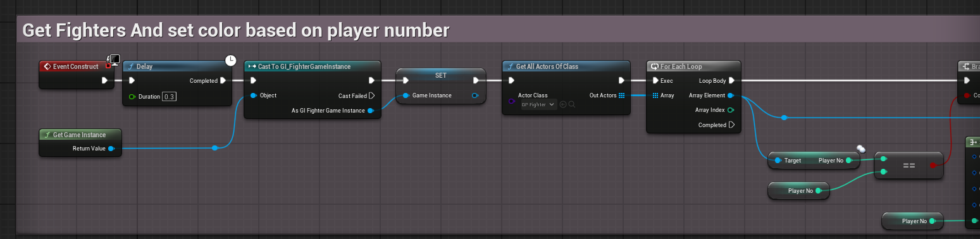The height and width of the screenshot is (239, 980).
Task: Click the Cast node's Object input pin
Action: [253, 95]
